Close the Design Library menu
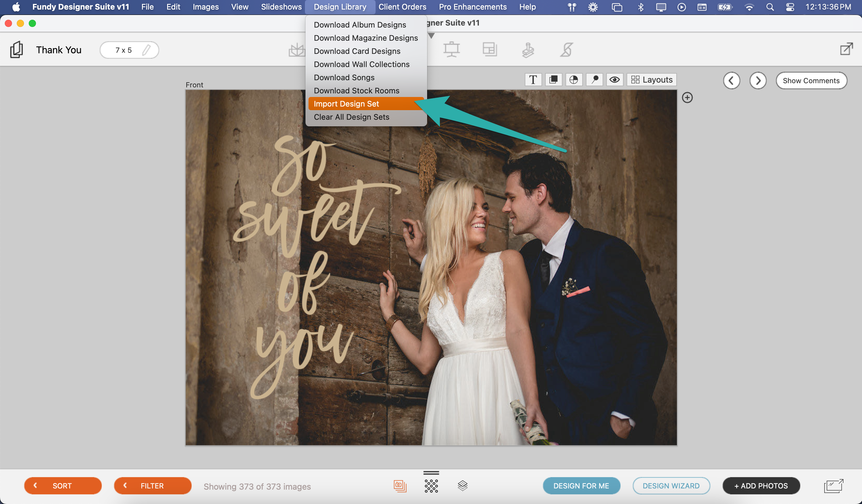 point(340,7)
